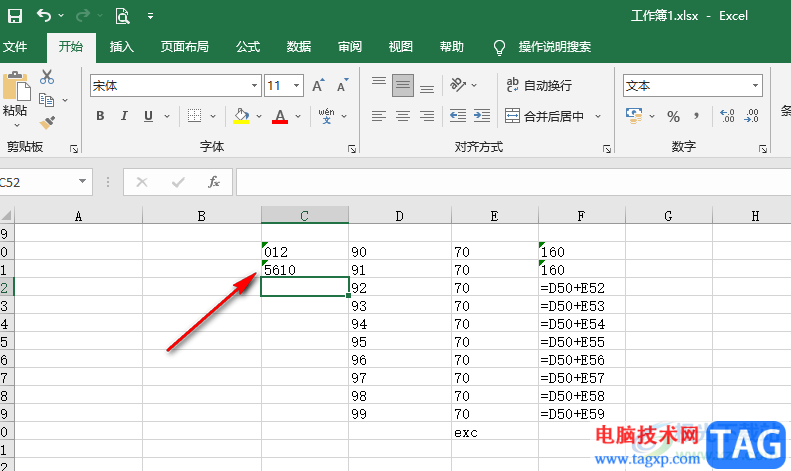Decrease indent icon
This screenshot has height=471, width=791.
458,116
